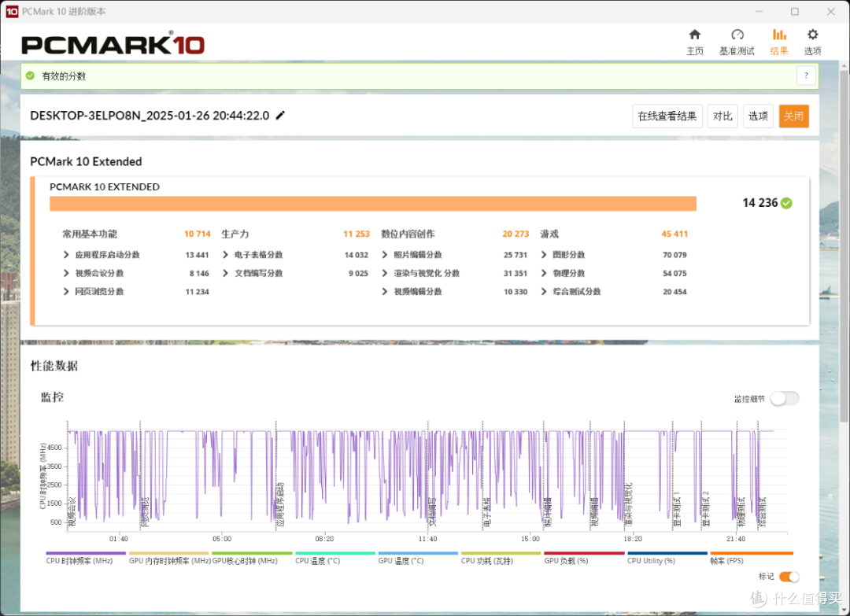Click the 常用基本功能 score 10 714

click(x=198, y=234)
